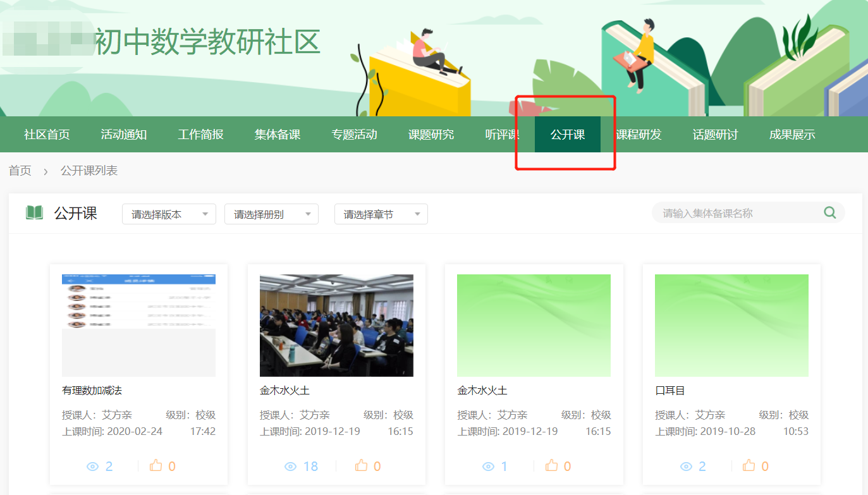Click eye icon on the 口耳目 card
Image resolution: width=868 pixels, height=495 pixels.
687,467
